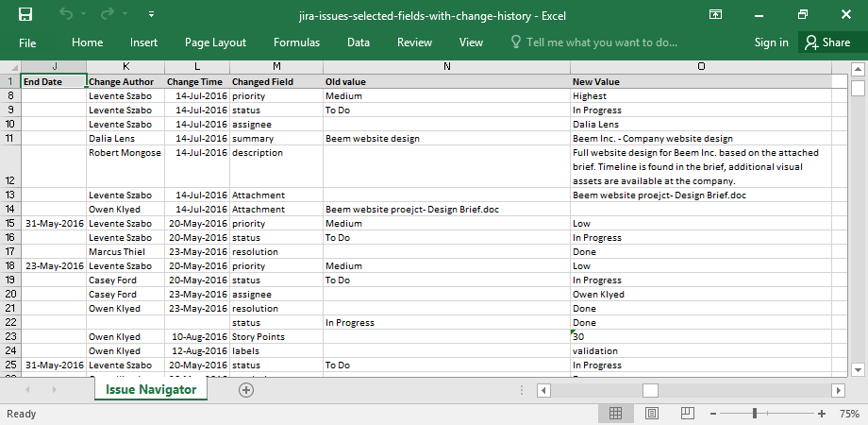Open the Issue Navigator sheet tab
Image resolution: width=868 pixels, height=425 pixels.
[151, 389]
